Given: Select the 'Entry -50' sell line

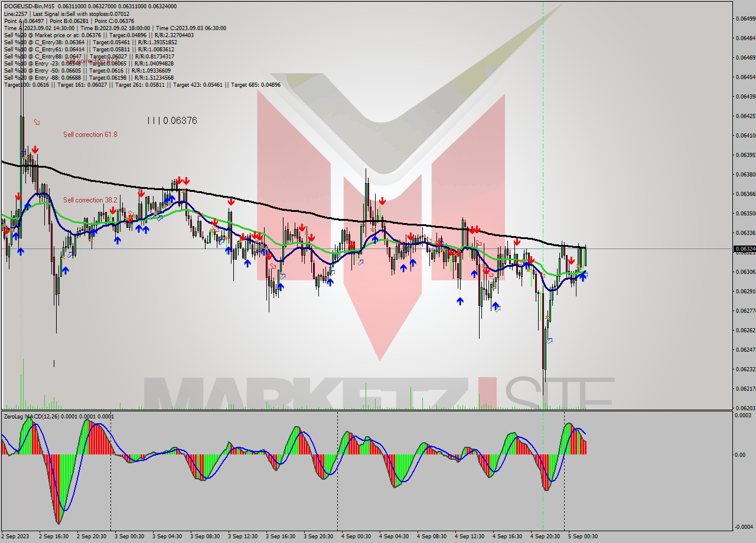Looking at the screenshot, I should (87, 70).
